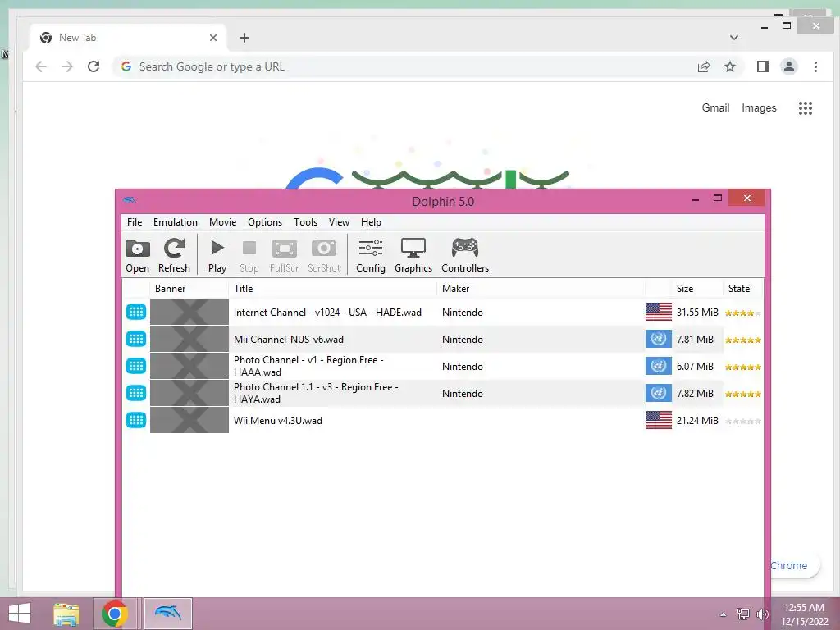
Task: Open the Help menu
Action: pyautogui.click(x=371, y=222)
